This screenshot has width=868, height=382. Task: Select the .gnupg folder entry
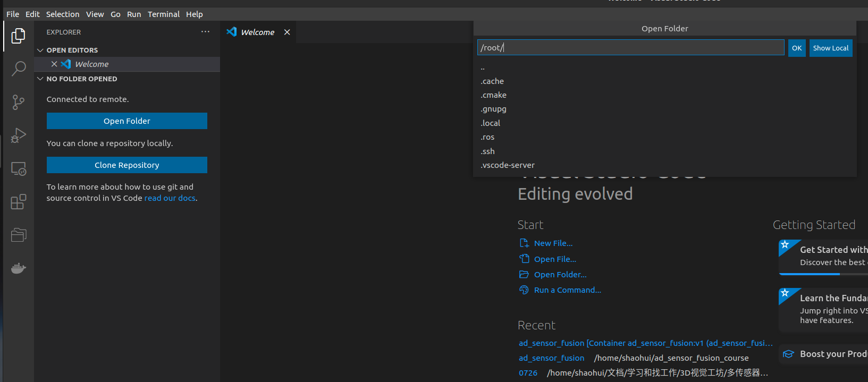pyautogui.click(x=665, y=109)
